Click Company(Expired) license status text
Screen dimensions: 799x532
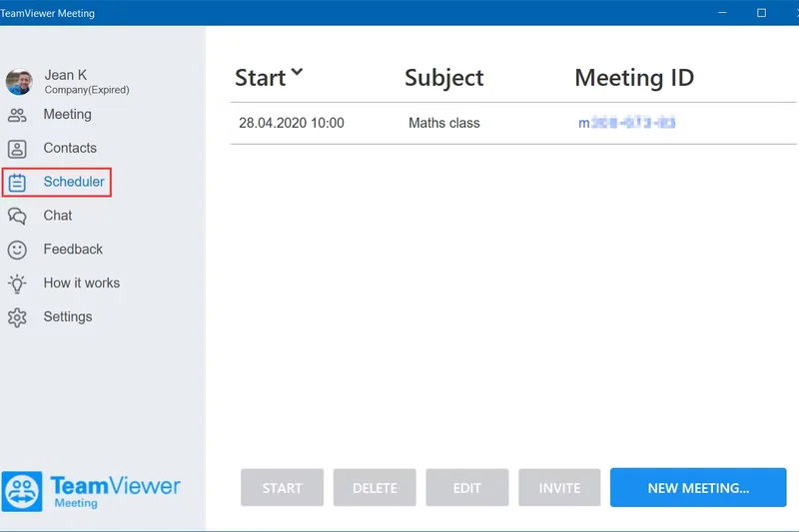pos(87,90)
